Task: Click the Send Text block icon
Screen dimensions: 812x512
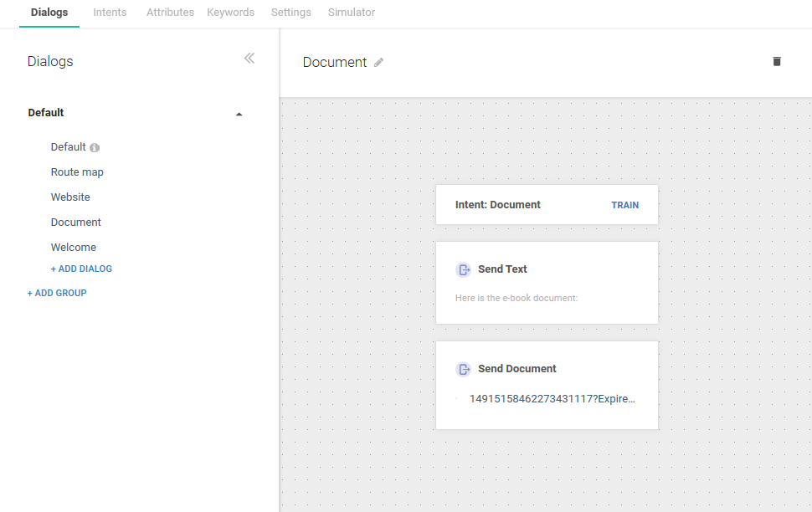Action: click(463, 269)
